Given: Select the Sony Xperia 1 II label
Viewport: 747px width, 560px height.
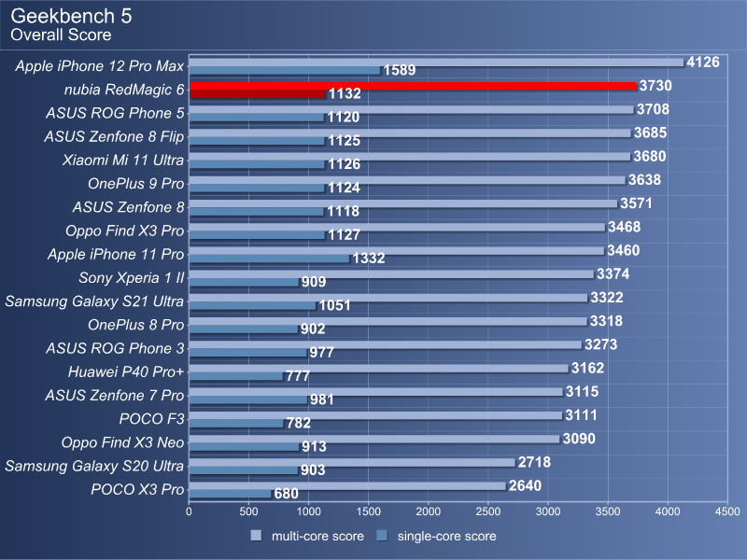Looking at the screenshot, I should click(132, 277).
